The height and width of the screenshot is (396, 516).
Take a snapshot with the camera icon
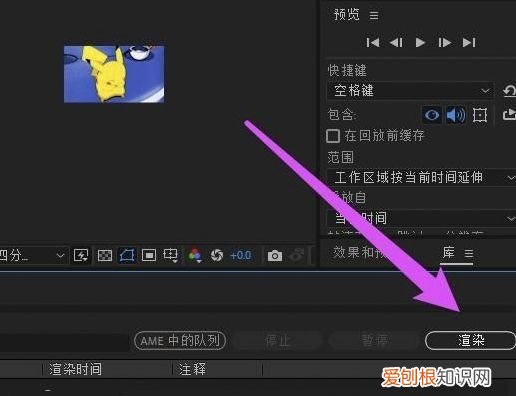click(275, 256)
